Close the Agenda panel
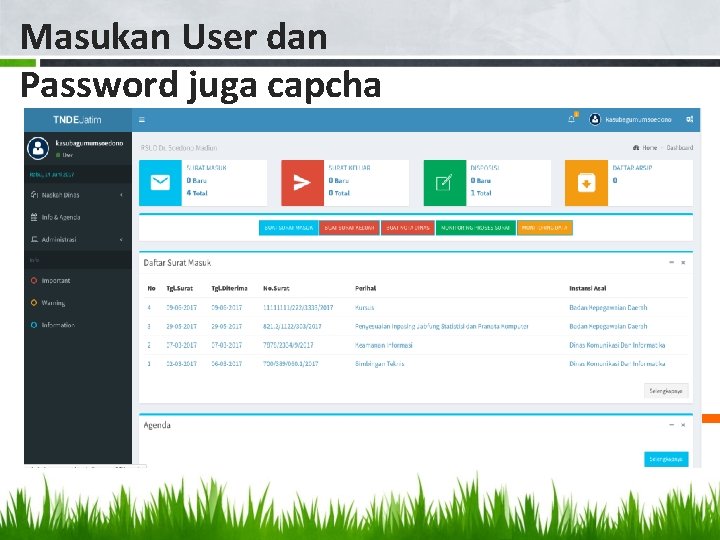The height and width of the screenshot is (540, 720). 683,425
